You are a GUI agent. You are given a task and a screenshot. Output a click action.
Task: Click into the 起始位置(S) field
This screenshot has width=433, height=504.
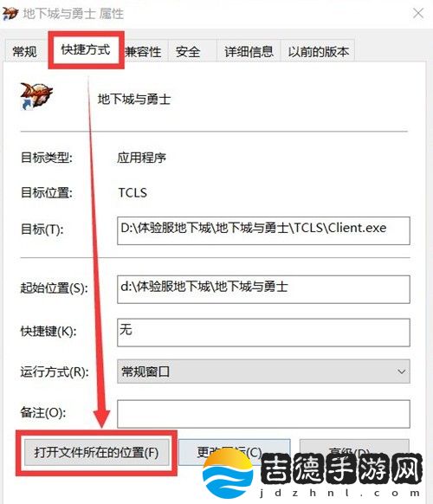pyautogui.click(x=263, y=289)
